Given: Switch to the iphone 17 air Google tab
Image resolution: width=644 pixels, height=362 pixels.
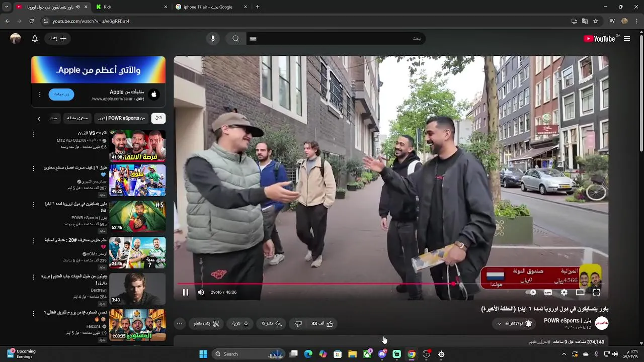Looking at the screenshot, I should [x=211, y=7].
